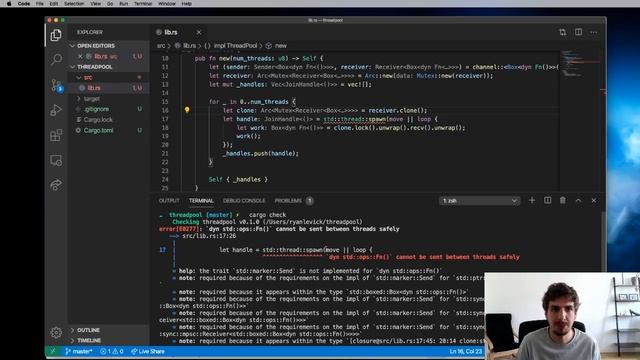Click line number 17 in editor gutter
The width and height of the screenshot is (640, 360).
pyautogui.click(x=165, y=119)
